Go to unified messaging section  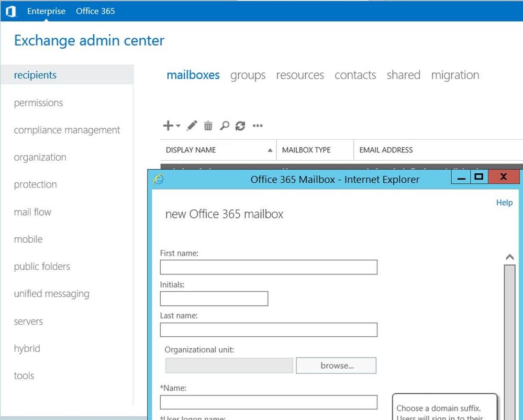52,294
